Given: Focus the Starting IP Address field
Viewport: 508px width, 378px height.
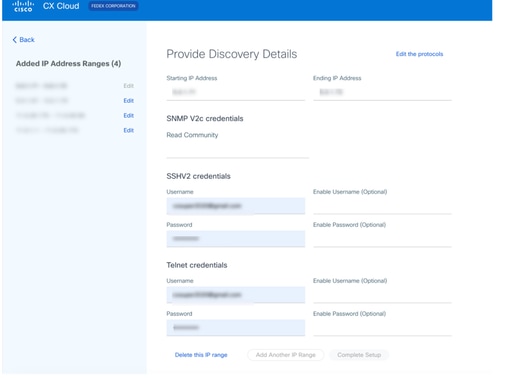Looking at the screenshot, I should 236,92.
